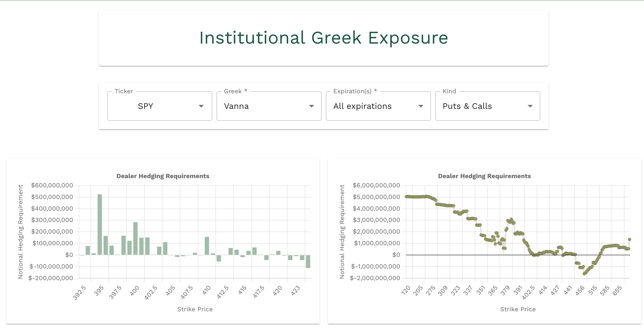Click the $-200,000,000 axis label on left chart
Viewport: 644px width, 329px height.
(51, 278)
